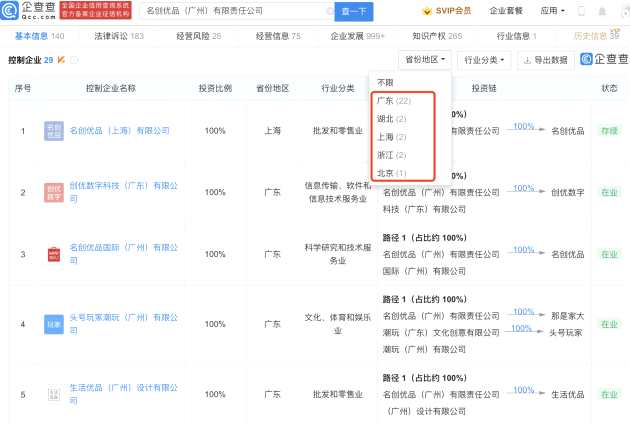Switch to the 行业信息 tab
This screenshot has height=425, width=630.
point(516,36)
